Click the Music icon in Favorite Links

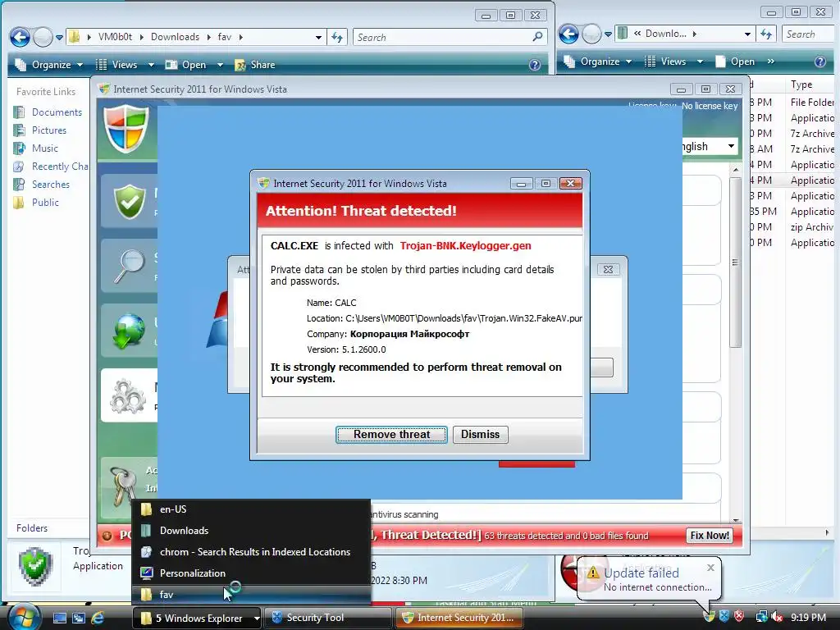(19, 148)
